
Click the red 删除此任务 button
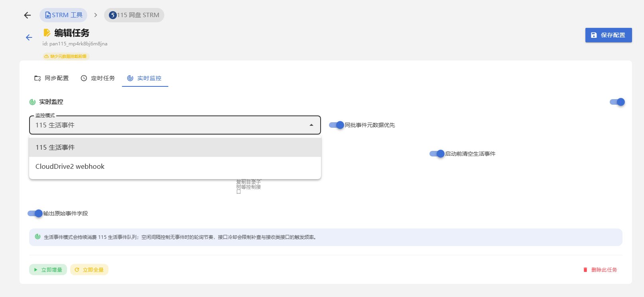600,270
